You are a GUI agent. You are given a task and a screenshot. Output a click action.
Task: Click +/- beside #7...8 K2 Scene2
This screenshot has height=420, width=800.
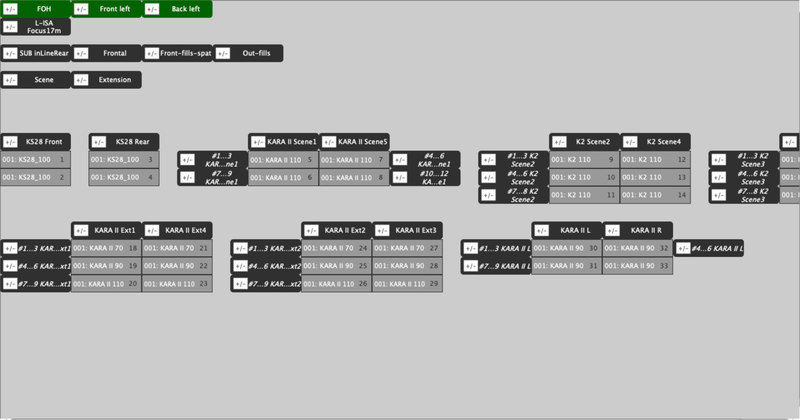point(488,195)
